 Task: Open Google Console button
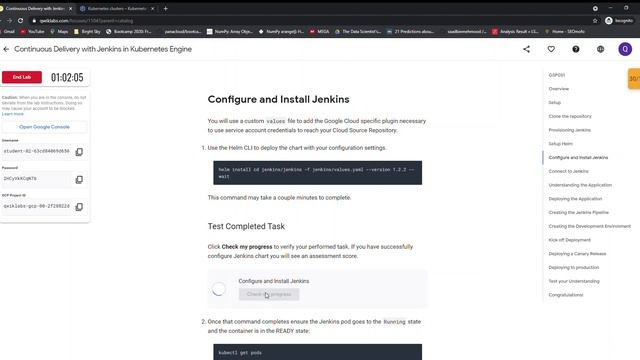(44, 127)
